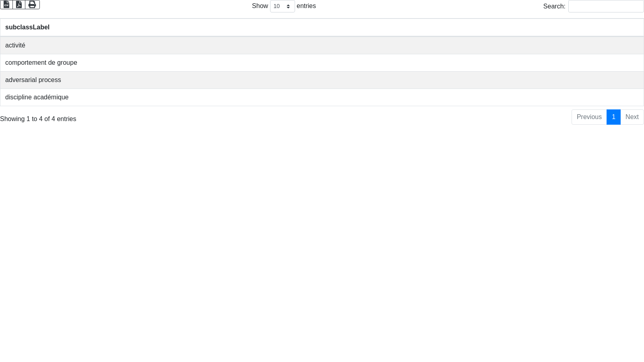This screenshot has width=644, height=362.
Task: Click the '10' value in entries selector
Action: (277, 6)
